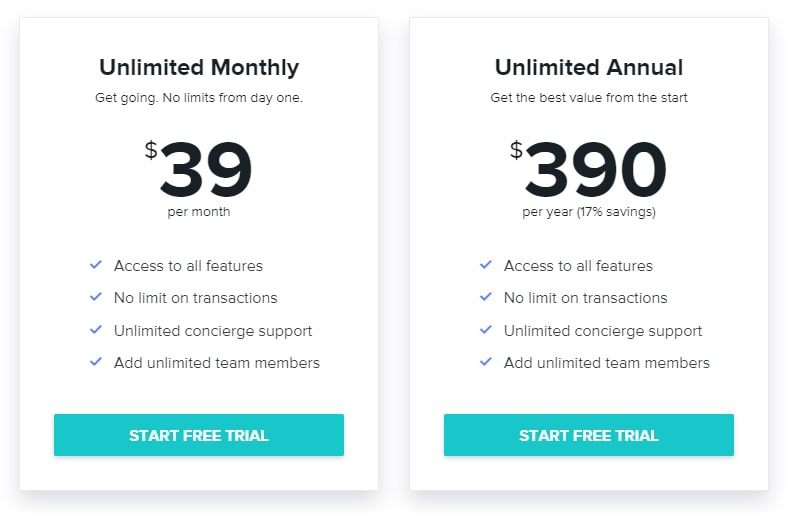Click checkmark beside annual No limit on transactions
788x513 pixels.
click(486, 297)
